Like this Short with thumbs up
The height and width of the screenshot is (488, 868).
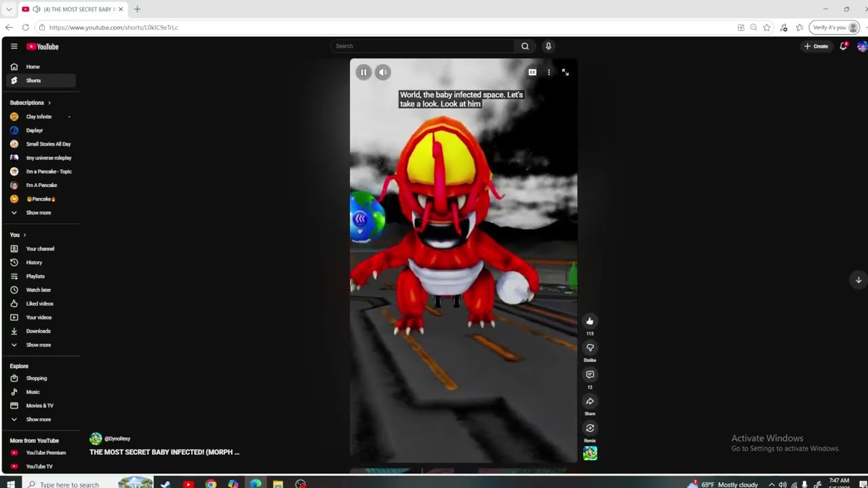click(x=590, y=321)
